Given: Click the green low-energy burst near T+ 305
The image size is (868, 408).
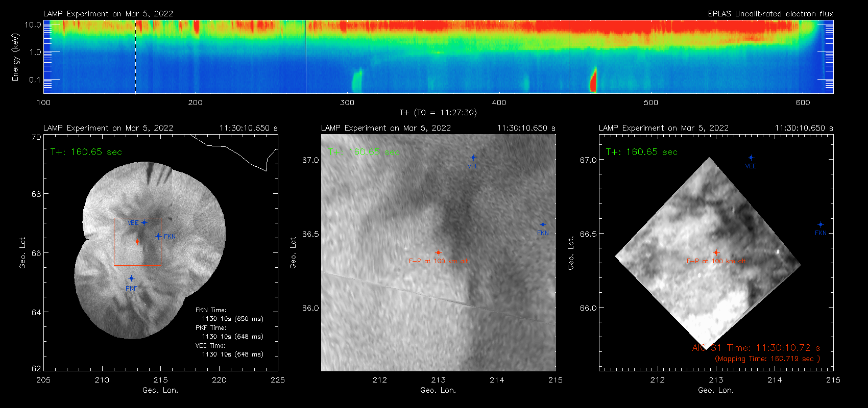Looking at the screenshot, I should [356, 81].
